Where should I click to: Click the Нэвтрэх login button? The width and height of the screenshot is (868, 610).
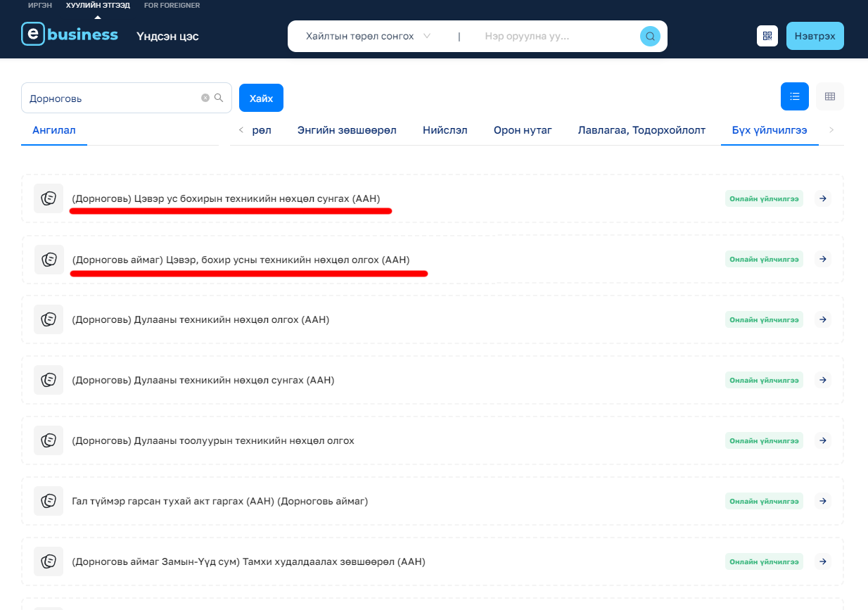tap(815, 36)
